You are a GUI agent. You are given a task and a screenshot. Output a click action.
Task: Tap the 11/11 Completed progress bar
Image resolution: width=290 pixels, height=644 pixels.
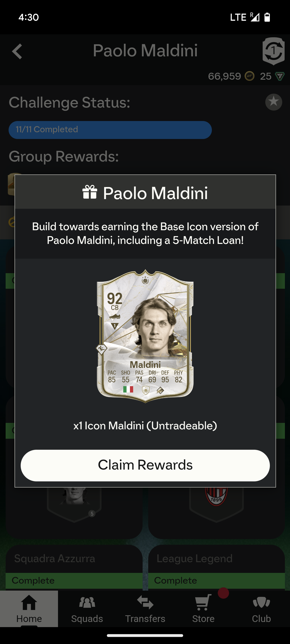pos(110,130)
